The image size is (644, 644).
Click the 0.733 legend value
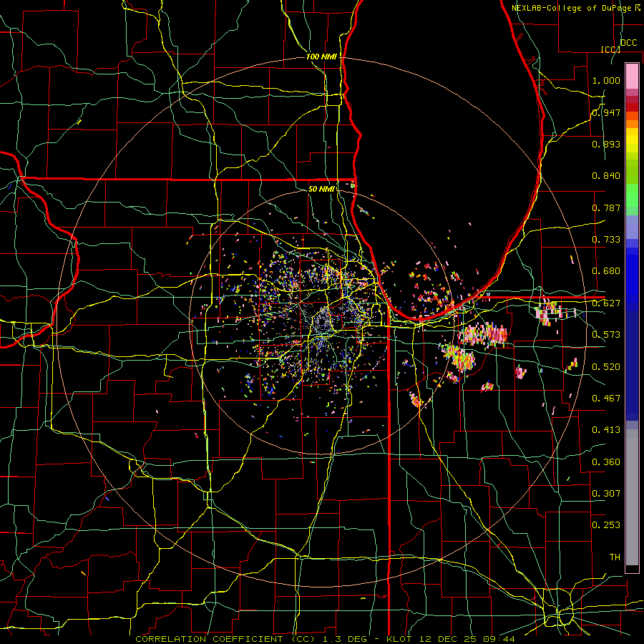pyautogui.click(x=606, y=240)
